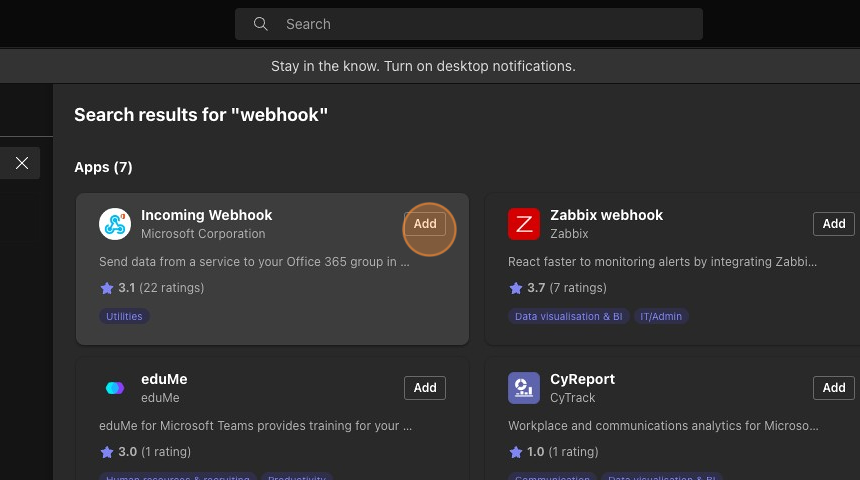Viewport: 860px width, 480px height.
Task: Close the left panel with the X button
Action: click(x=22, y=163)
